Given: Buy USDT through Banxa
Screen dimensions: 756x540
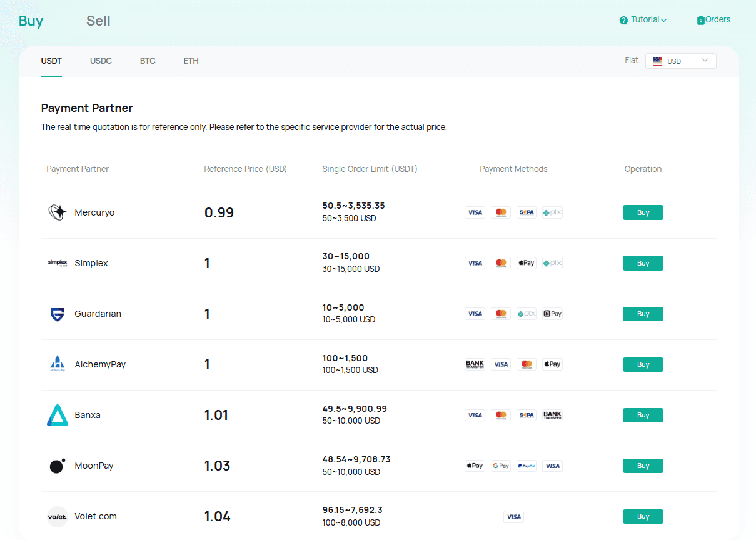Looking at the screenshot, I should pyautogui.click(x=643, y=415).
